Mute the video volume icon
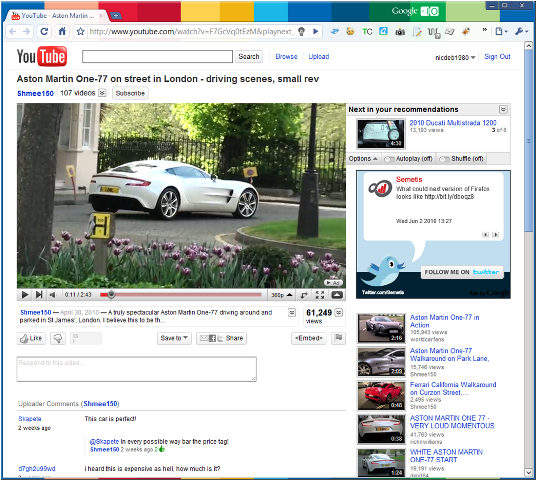 pyautogui.click(x=52, y=295)
